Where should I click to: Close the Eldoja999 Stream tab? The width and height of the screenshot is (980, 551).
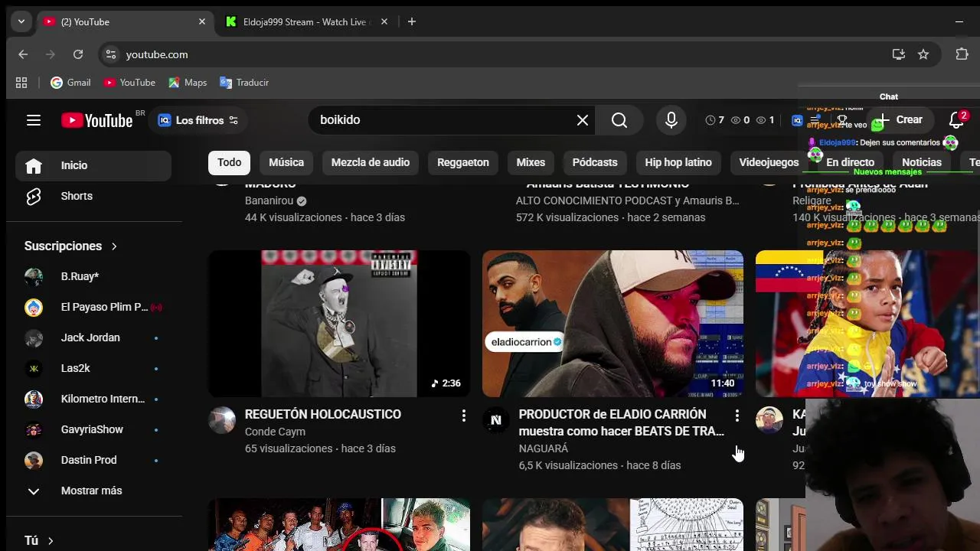pyautogui.click(x=384, y=21)
